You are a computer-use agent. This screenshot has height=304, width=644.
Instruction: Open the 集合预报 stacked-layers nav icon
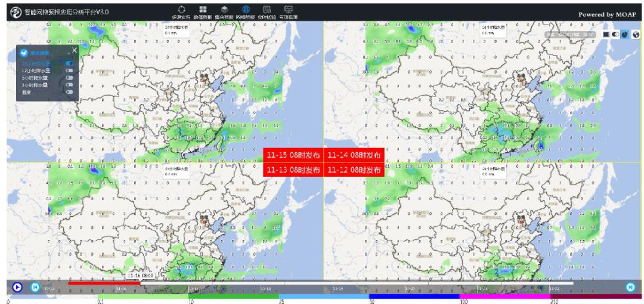[x=224, y=9]
